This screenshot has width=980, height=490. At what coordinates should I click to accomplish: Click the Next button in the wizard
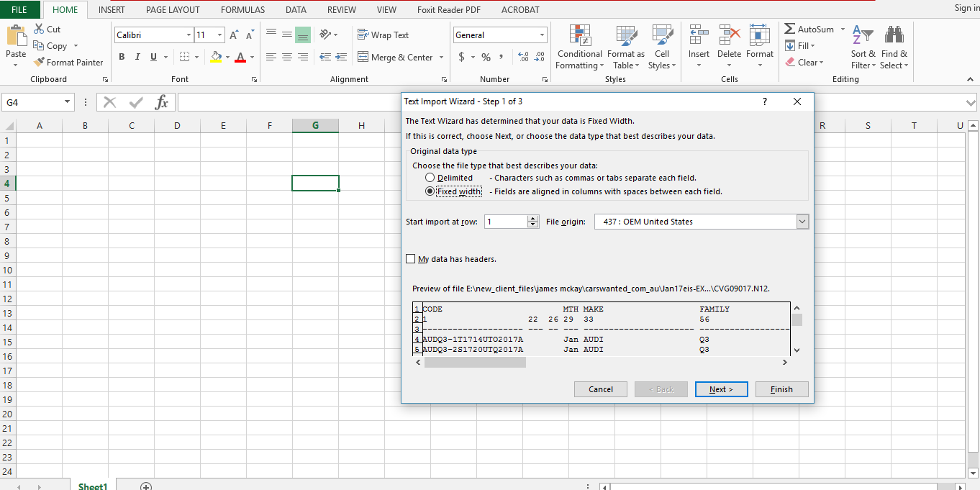pyautogui.click(x=721, y=389)
